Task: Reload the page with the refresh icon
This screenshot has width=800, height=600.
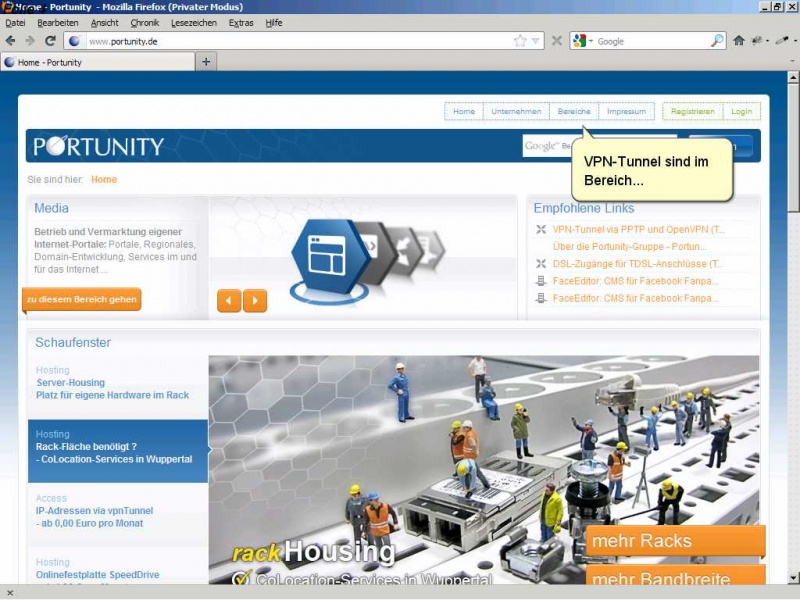Action: [x=50, y=41]
